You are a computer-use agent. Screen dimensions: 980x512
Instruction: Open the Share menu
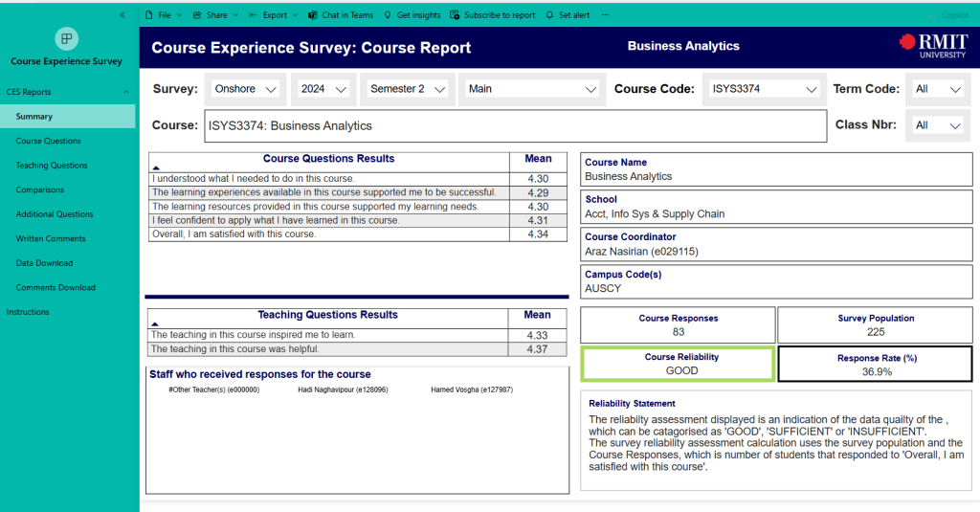click(x=215, y=15)
